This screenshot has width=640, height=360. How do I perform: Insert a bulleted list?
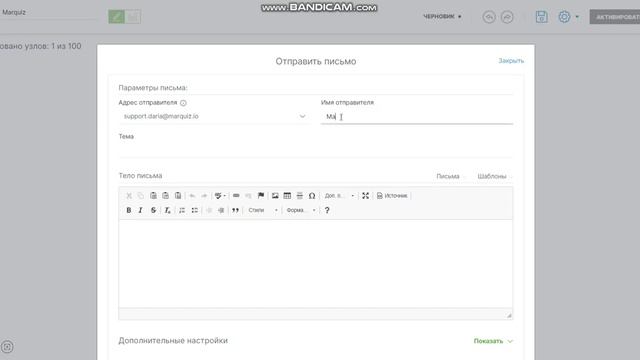(x=195, y=210)
